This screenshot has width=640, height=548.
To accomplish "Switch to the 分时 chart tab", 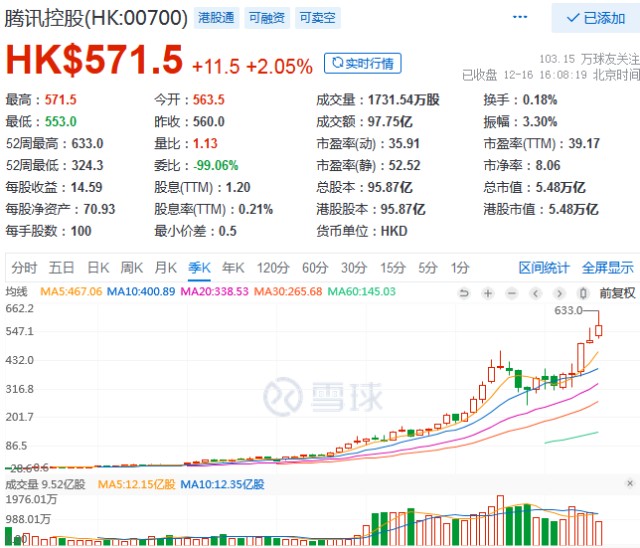I will pyautogui.click(x=24, y=268).
